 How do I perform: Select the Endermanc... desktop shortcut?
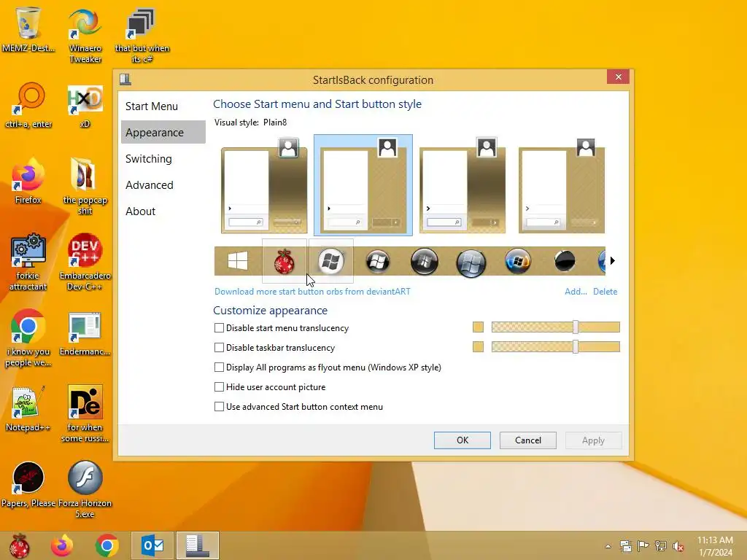point(85,333)
